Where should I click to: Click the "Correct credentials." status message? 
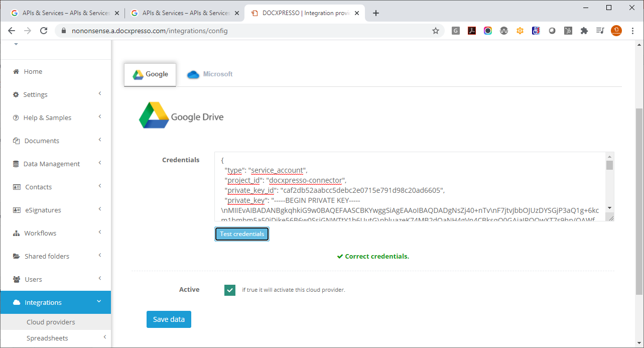pyautogui.click(x=373, y=257)
